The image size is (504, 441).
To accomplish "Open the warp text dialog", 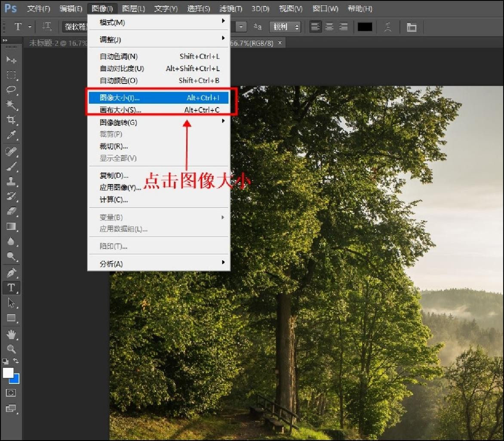I will coord(388,27).
